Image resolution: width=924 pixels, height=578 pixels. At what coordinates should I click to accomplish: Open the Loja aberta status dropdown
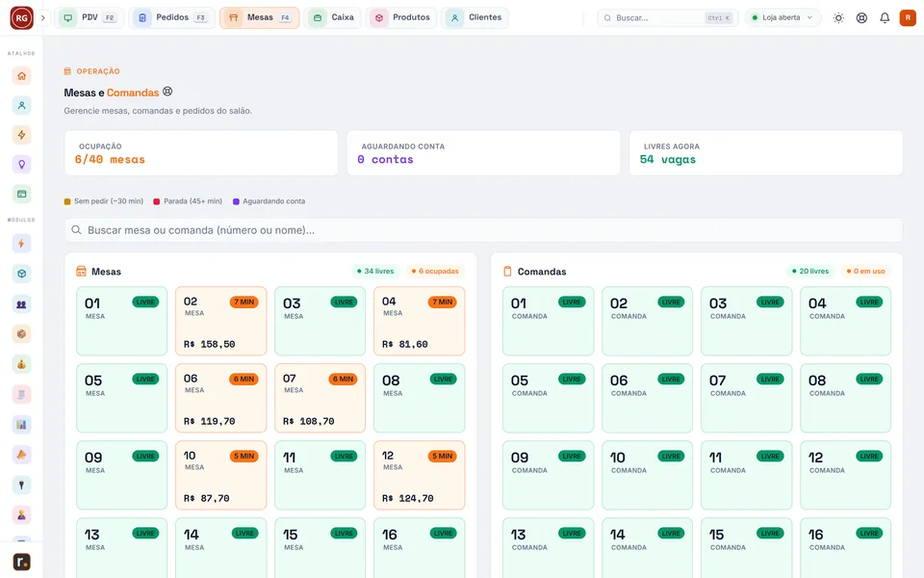(x=783, y=17)
